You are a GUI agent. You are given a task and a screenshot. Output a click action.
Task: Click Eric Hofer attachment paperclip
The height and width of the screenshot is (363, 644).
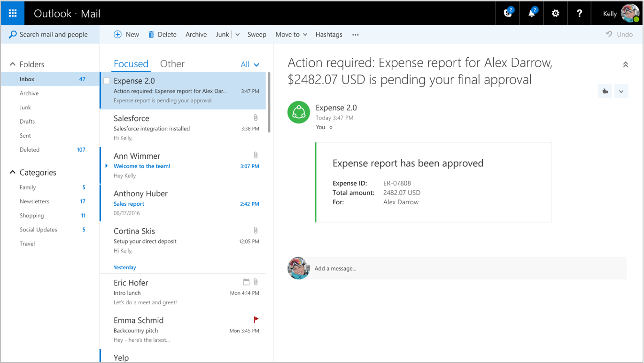[256, 282]
